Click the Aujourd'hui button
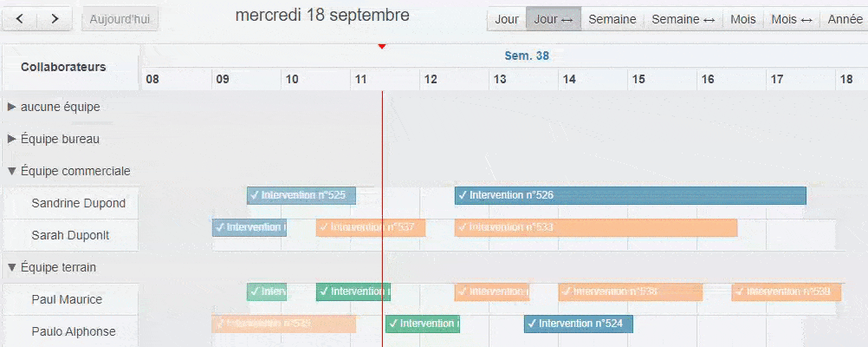The width and height of the screenshot is (868, 347). [x=120, y=19]
